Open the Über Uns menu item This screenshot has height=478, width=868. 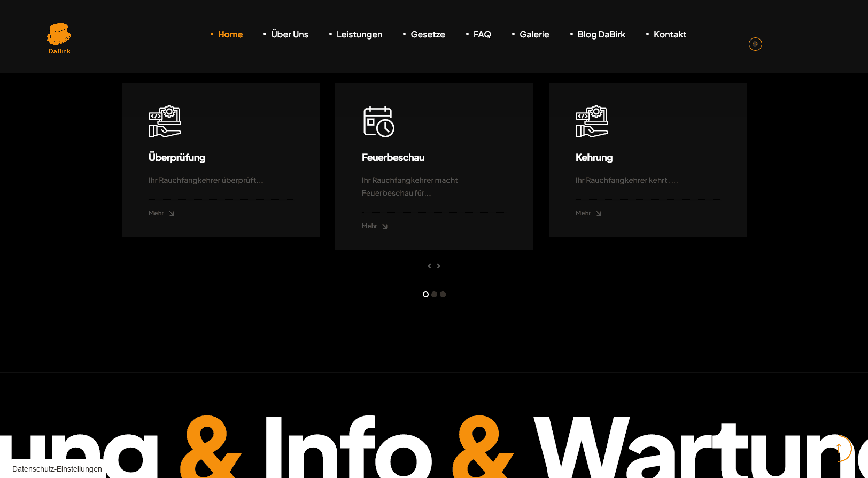pyautogui.click(x=289, y=34)
